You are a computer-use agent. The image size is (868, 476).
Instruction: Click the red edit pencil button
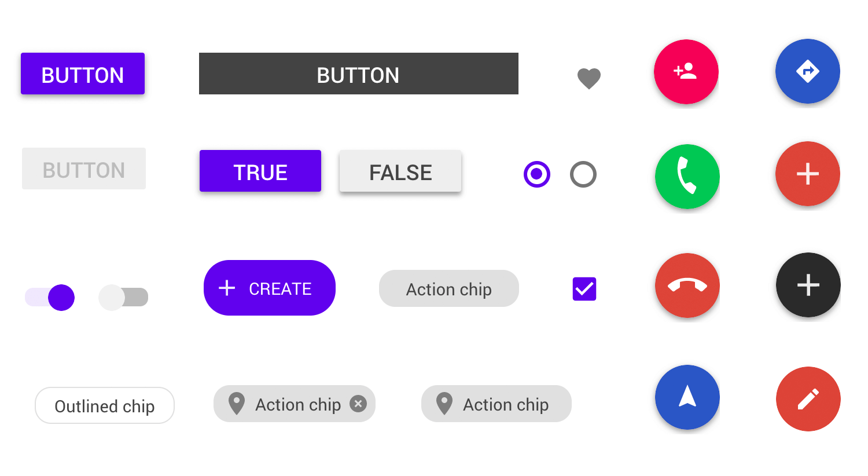pyautogui.click(x=808, y=399)
